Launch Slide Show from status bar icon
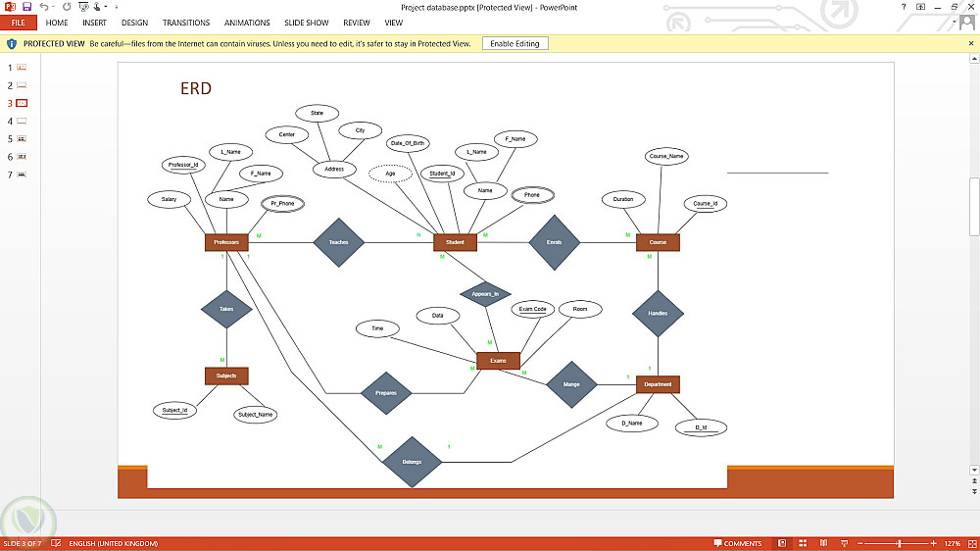The image size is (980, 551). click(x=845, y=543)
